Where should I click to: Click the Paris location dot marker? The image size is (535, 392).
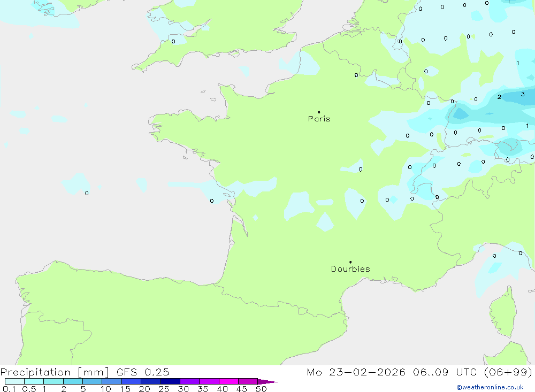319,112
